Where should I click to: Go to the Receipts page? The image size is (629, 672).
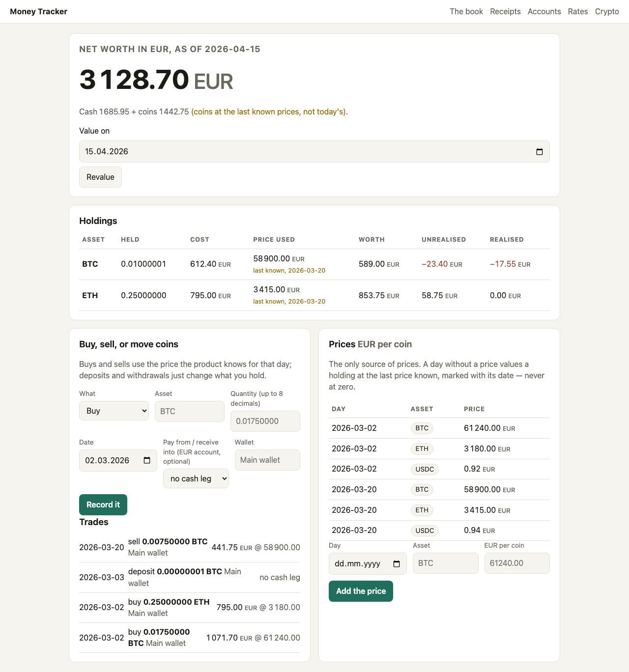click(x=505, y=11)
